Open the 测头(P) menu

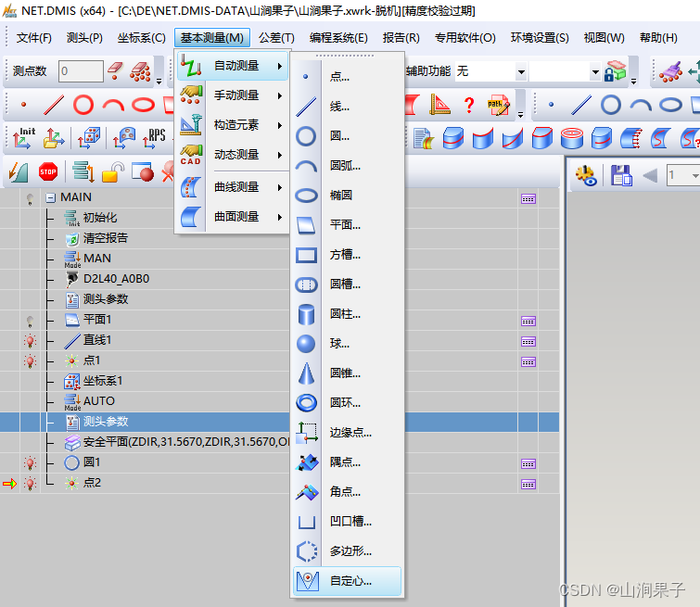84,38
